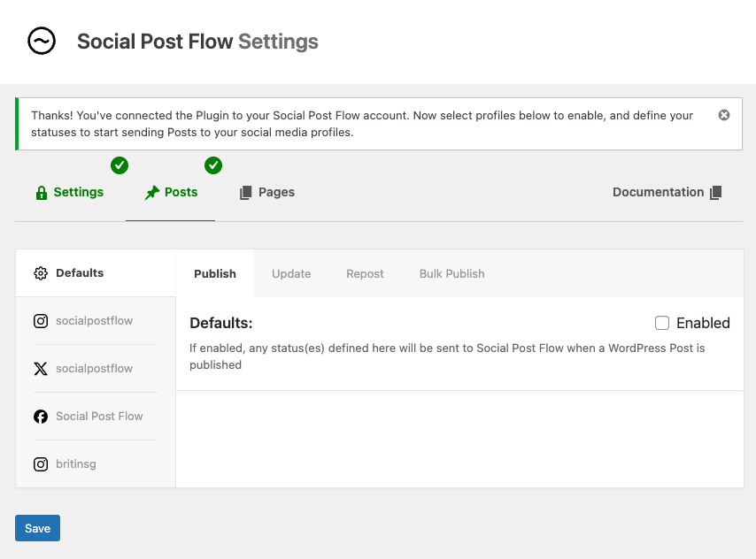Switch to the Publish sub-tab
The height and width of the screenshot is (559, 756).
[215, 273]
